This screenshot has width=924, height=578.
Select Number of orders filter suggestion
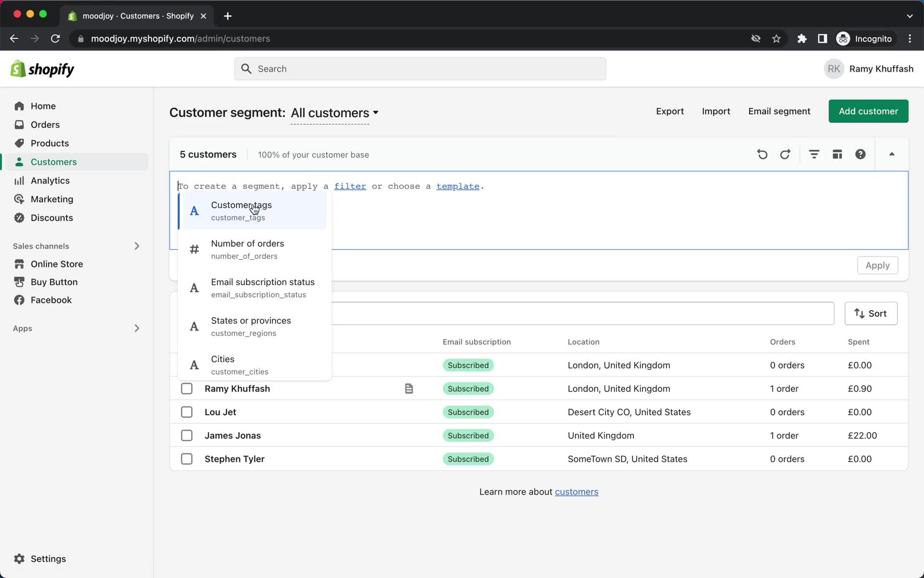(x=253, y=250)
